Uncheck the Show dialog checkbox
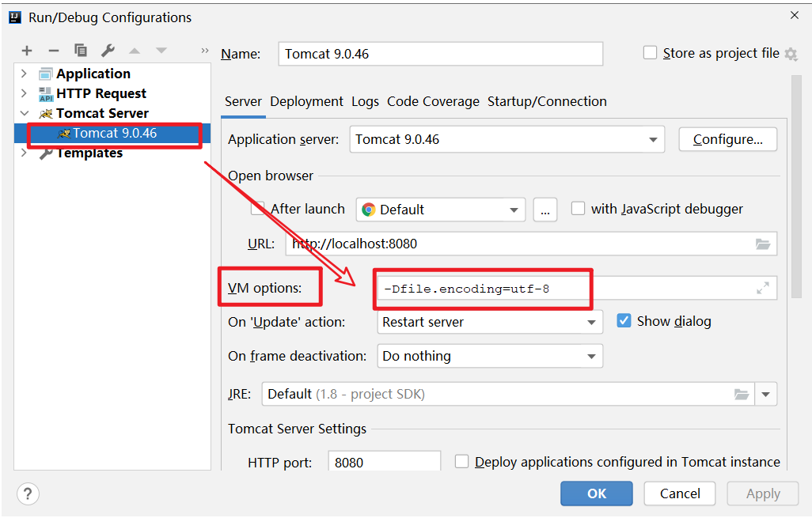Viewport: 812px width, 518px height. coord(624,321)
